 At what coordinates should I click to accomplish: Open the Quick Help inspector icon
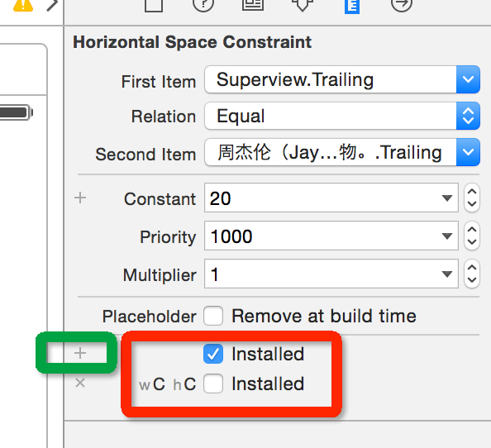203,4
